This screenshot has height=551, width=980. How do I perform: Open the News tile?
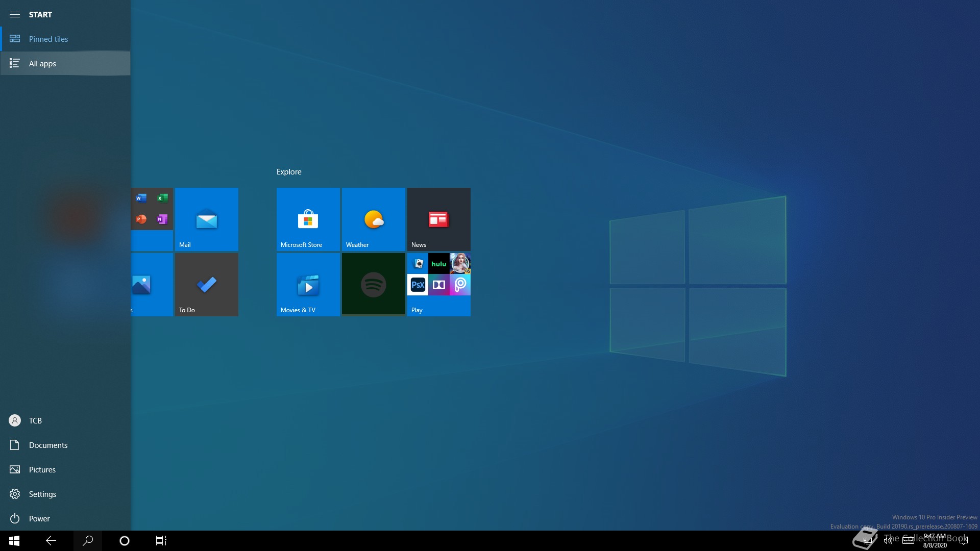(x=439, y=219)
